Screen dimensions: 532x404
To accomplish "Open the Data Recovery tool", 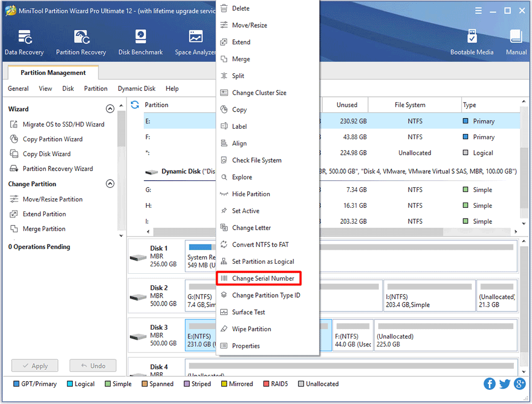I will [x=24, y=41].
